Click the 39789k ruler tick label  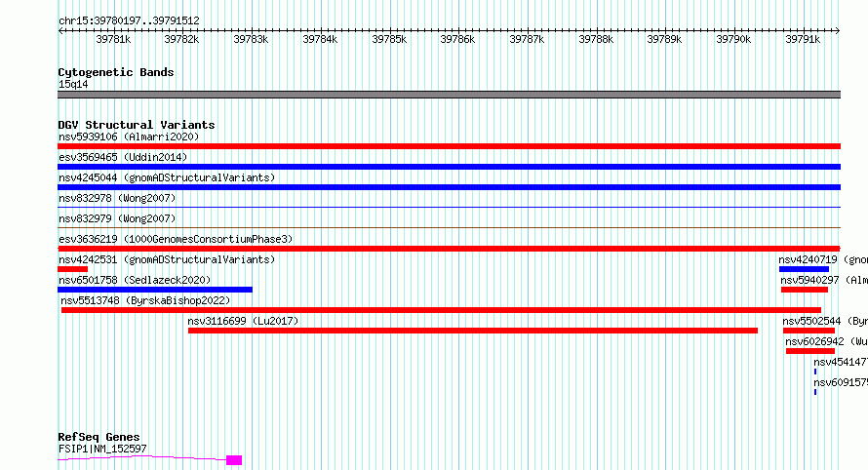tap(664, 40)
